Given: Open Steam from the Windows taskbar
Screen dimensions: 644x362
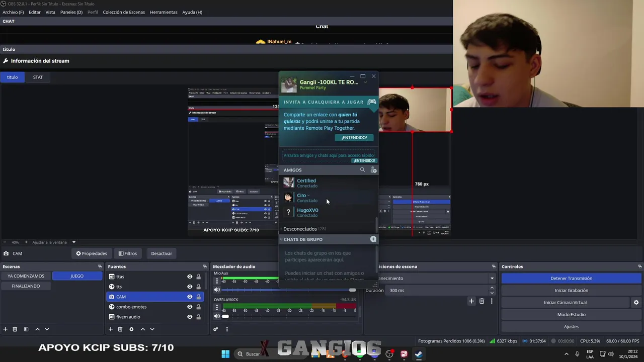Looking at the screenshot, I should click(x=419, y=354).
